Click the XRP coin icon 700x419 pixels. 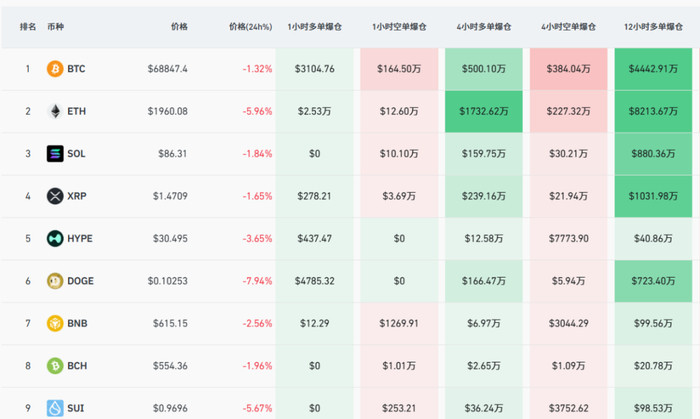[54, 196]
